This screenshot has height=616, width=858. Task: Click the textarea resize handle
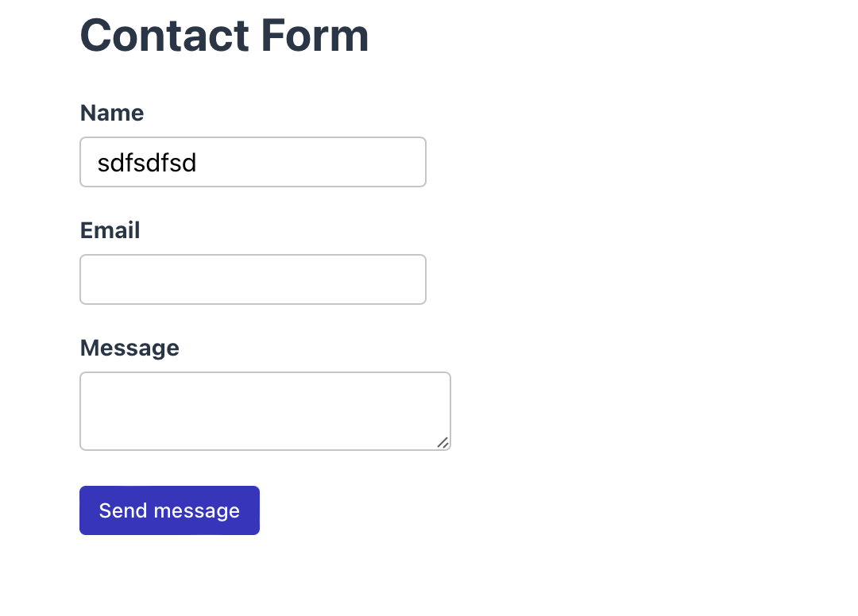point(443,444)
